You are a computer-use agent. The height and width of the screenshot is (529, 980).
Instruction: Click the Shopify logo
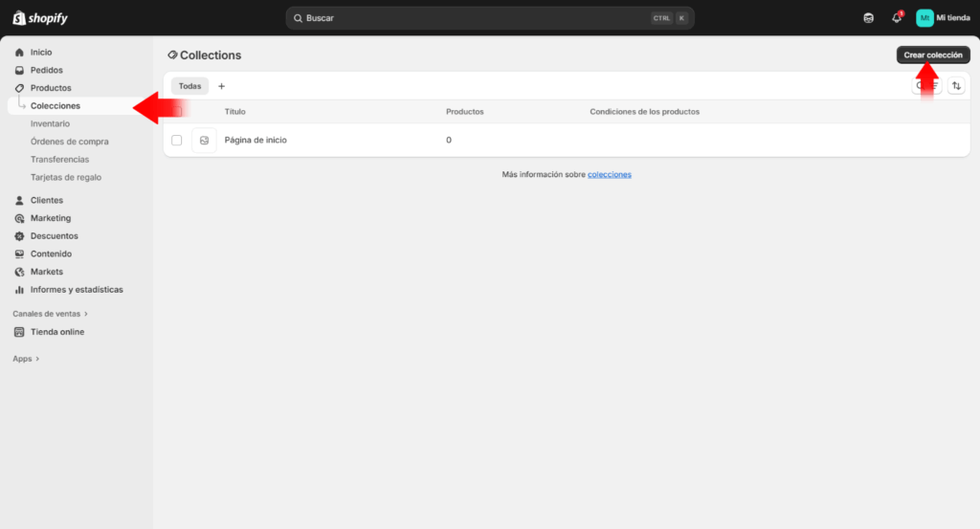coord(40,18)
